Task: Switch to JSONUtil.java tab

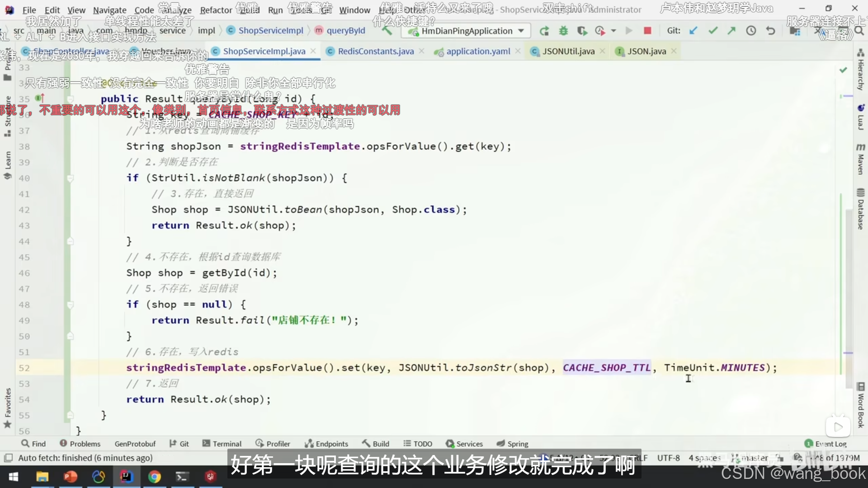Action: 568,52
